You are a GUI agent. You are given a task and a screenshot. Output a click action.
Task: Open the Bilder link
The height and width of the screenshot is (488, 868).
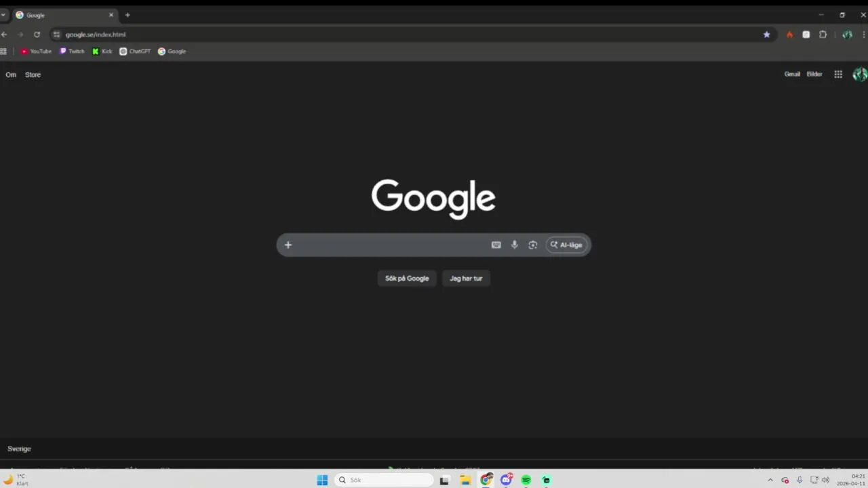(814, 74)
